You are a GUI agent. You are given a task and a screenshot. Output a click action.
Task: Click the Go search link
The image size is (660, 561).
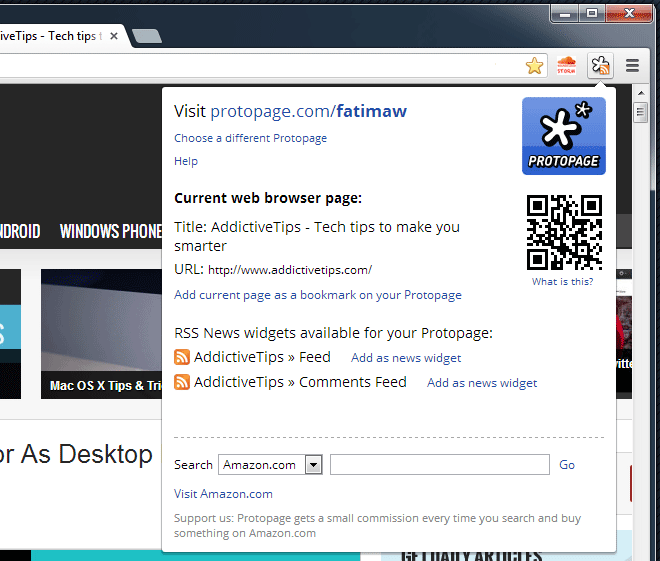567,465
